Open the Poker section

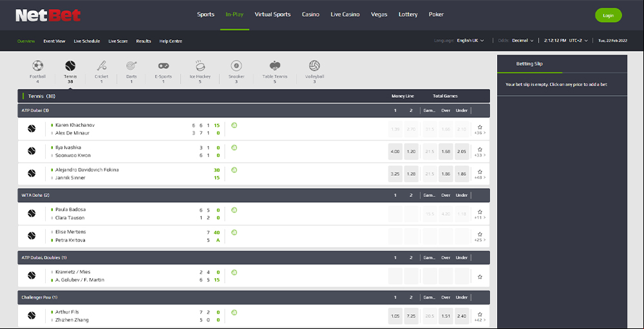coord(436,14)
